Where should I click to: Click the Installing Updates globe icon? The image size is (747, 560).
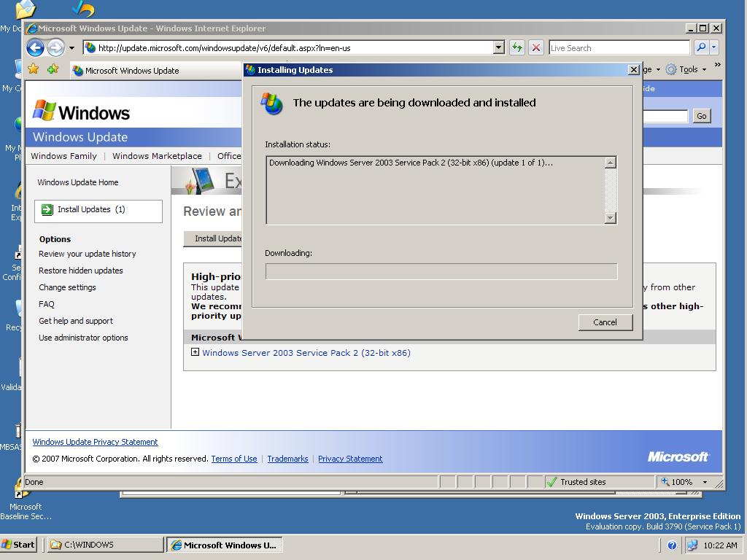[272, 104]
